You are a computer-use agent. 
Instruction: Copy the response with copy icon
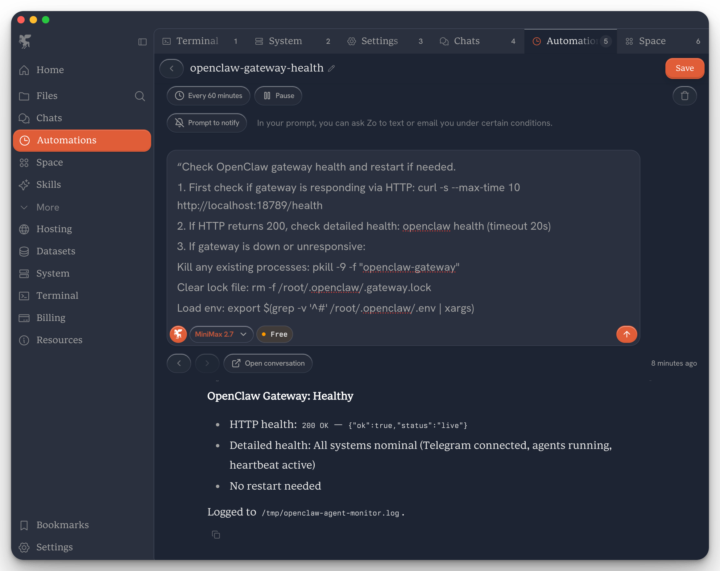pos(216,535)
